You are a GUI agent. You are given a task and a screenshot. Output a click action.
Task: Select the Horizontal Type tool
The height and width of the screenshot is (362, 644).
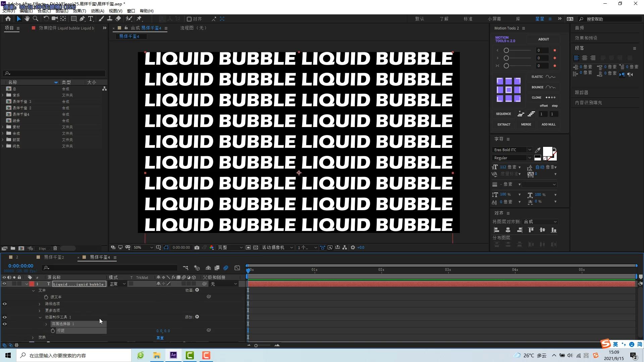tap(91, 19)
